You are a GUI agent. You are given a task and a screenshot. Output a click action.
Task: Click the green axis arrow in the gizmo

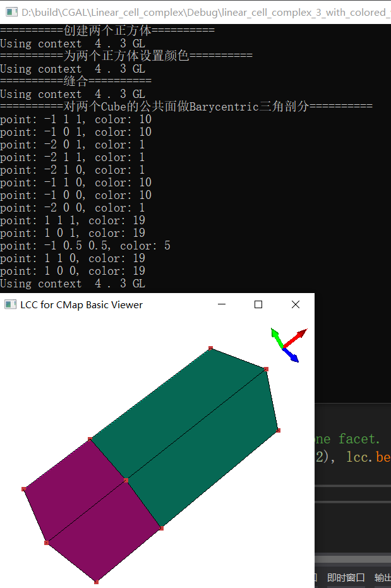tap(277, 337)
